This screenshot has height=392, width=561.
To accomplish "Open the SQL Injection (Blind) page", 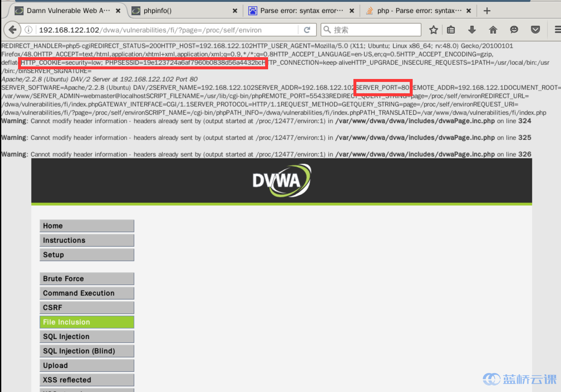I will pyautogui.click(x=87, y=351).
